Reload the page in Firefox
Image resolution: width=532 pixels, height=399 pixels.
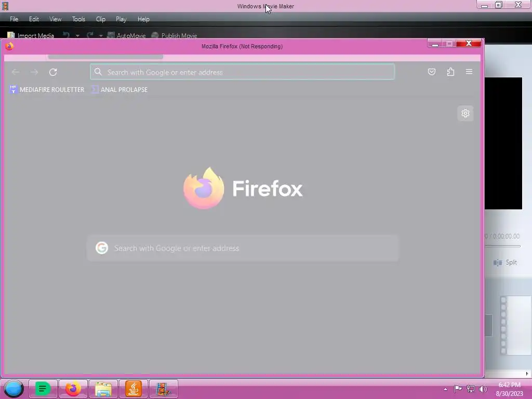pos(53,72)
